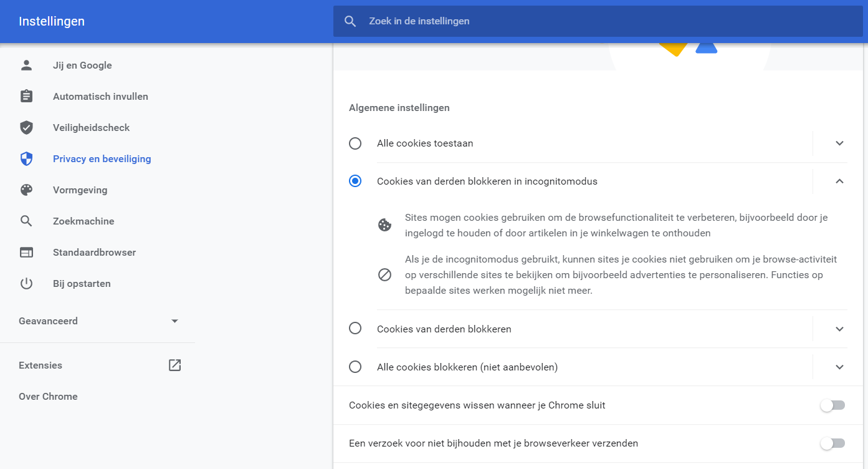Select Alle cookies blokkeren (niet aanbevolen) radio
Image resolution: width=868 pixels, height=469 pixels.
[x=355, y=367]
